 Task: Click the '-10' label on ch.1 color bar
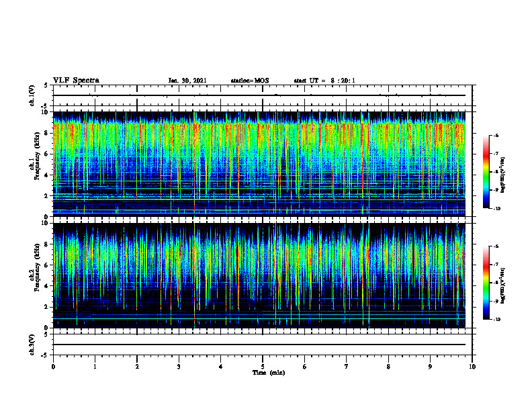[496, 209]
